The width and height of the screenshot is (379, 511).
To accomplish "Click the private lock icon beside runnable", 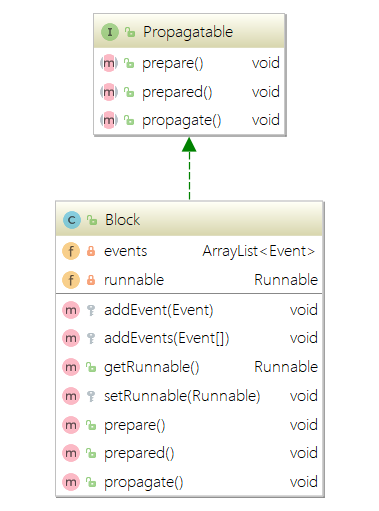I will tap(91, 280).
